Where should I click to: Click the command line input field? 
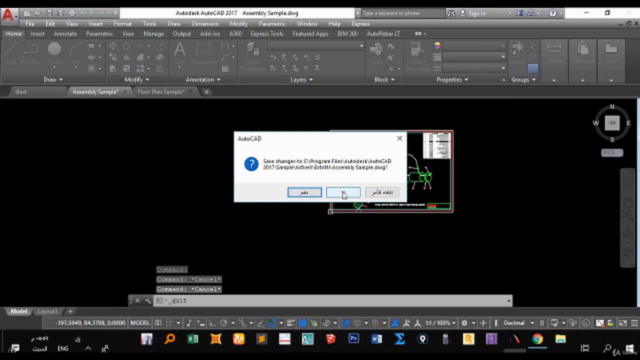[333, 301]
